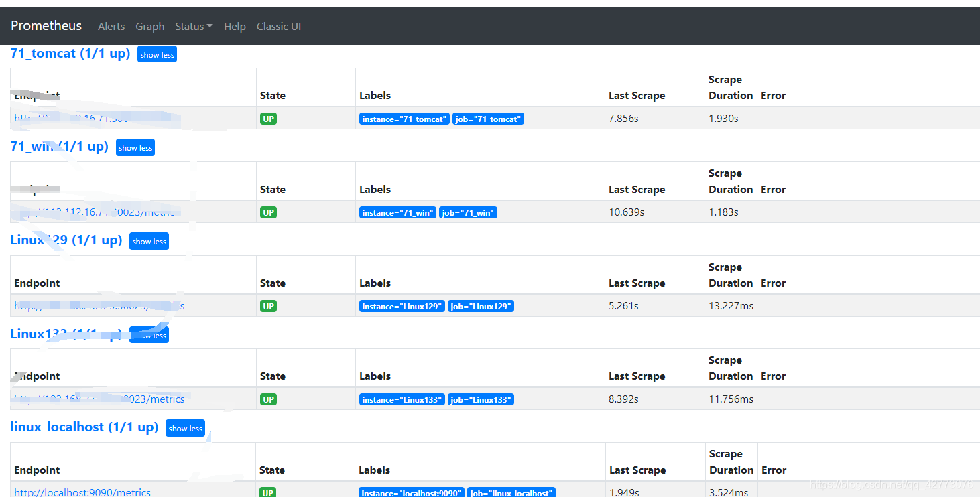This screenshot has width=980, height=497.
Task: Click the linux_localhost (1/1 up) heading
Action: coord(84,427)
